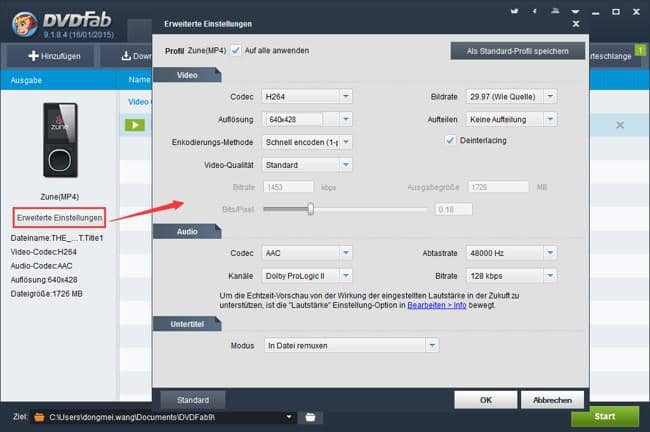Select the Untertitel section tab
The width and height of the screenshot is (650, 432).
[187, 324]
